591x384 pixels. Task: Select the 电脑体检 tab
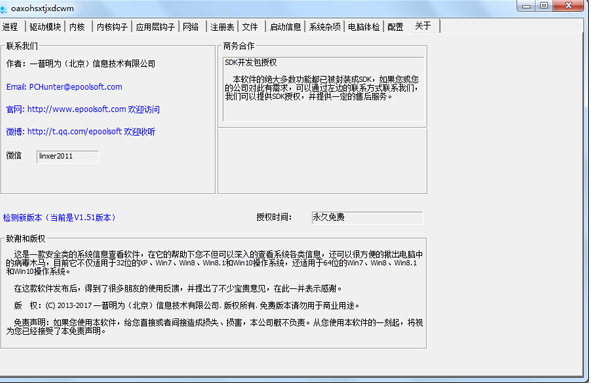pyautogui.click(x=364, y=27)
